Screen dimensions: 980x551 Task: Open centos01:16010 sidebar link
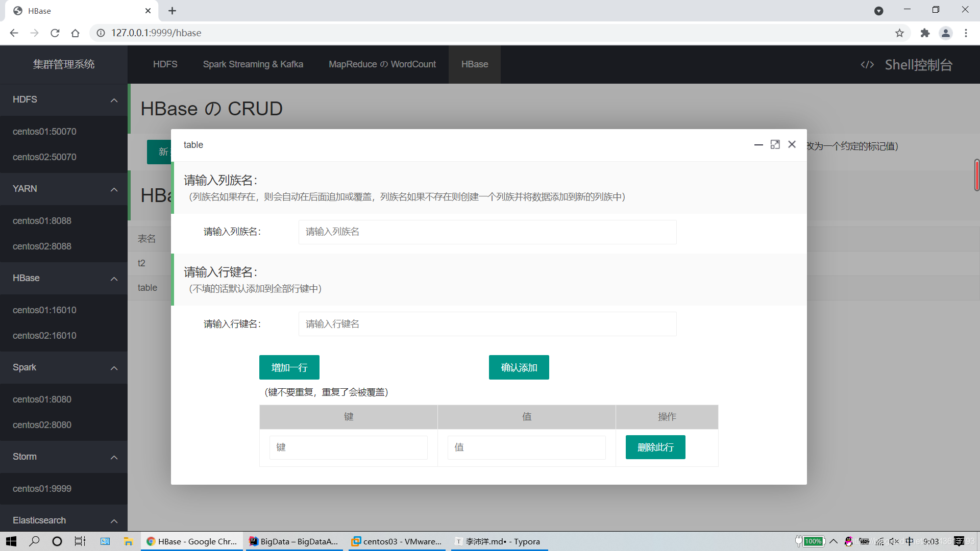point(44,310)
